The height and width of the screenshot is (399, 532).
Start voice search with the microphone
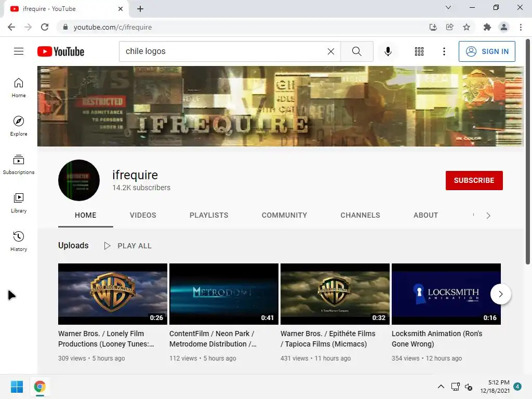coord(388,51)
